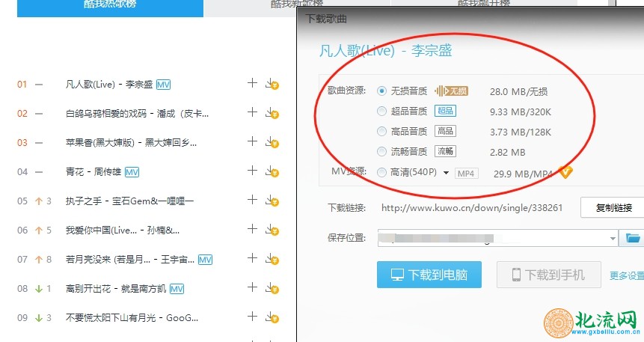Download 若月亮没来 song

pos(272,260)
